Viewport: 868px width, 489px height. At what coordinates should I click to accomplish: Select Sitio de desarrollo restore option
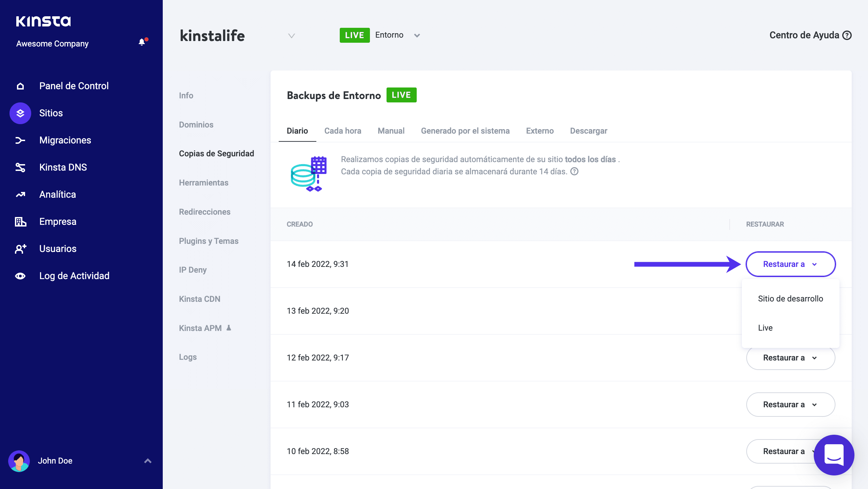tap(790, 299)
